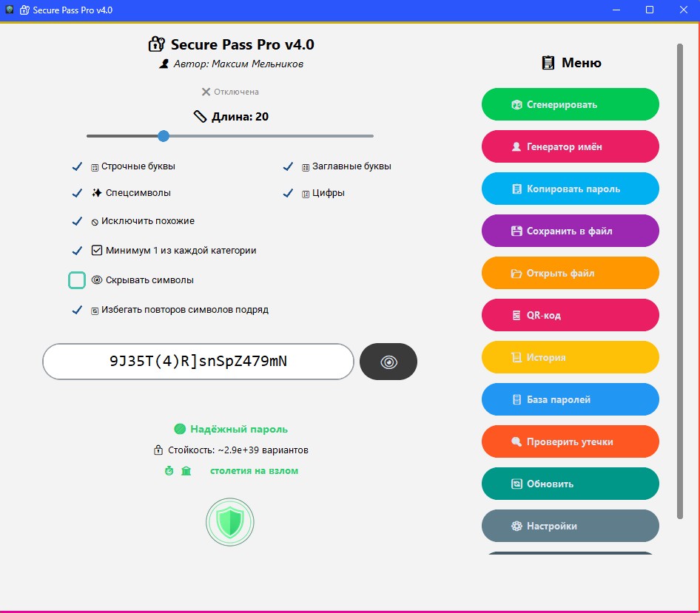The width and height of the screenshot is (700, 613).
Task: Click the bank building icon near столетия на взлом
Action: (x=186, y=471)
